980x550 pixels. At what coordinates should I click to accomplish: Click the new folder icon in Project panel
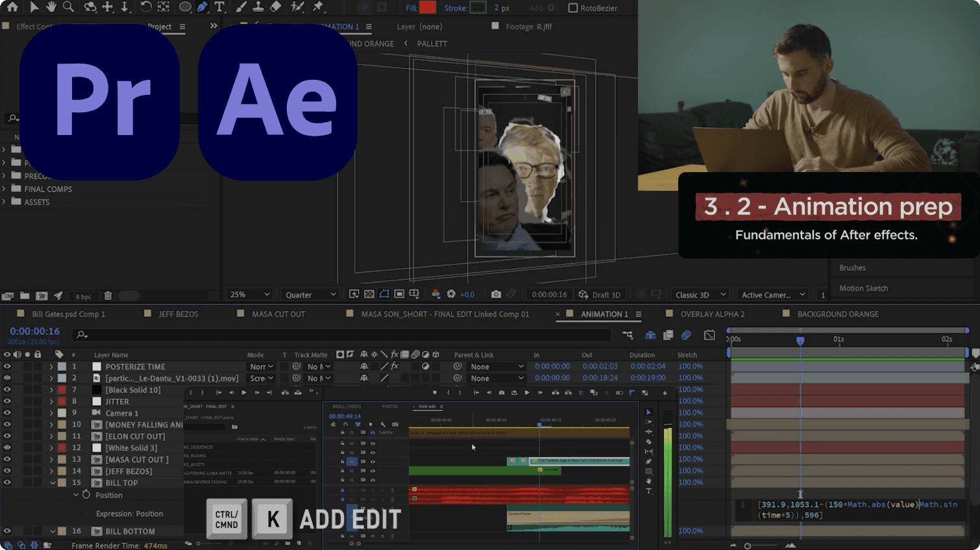[x=25, y=295]
